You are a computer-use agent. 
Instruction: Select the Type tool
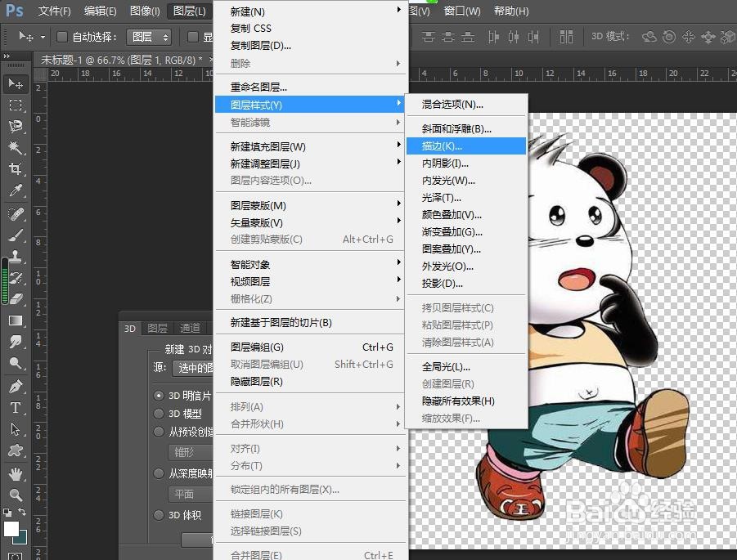[16, 408]
